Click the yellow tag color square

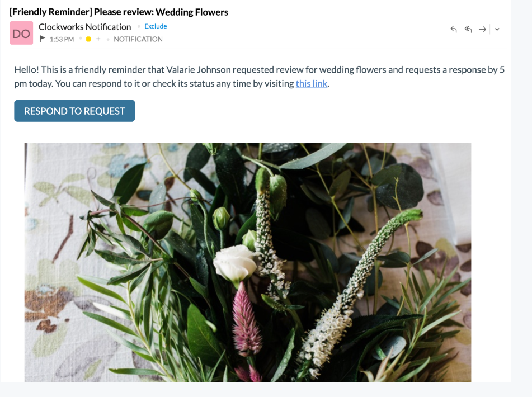88,39
